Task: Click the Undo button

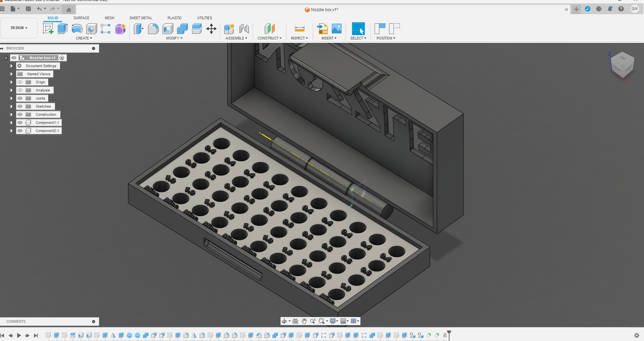Action: [39, 9]
